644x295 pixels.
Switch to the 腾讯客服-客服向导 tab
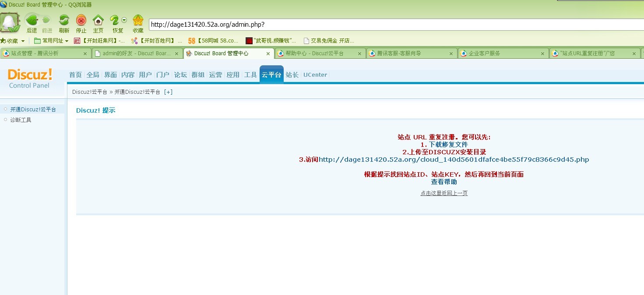coord(412,53)
